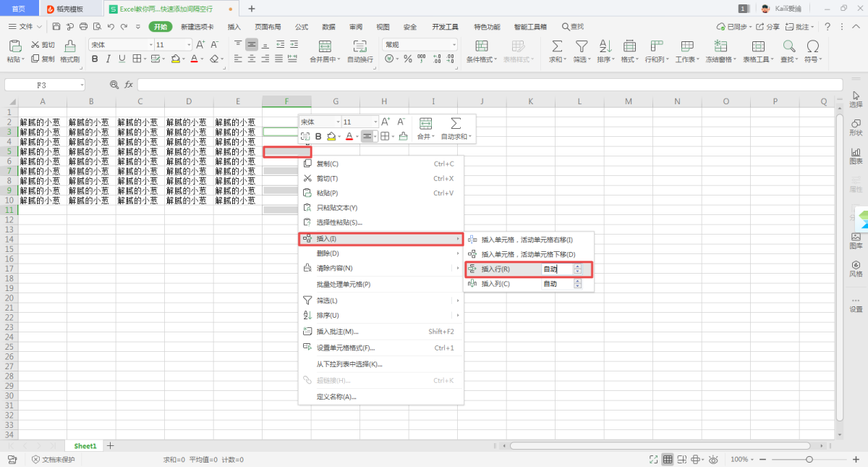Click the Sum (求和) sigma icon in ribbon
The height and width of the screenshot is (467, 868).
click(557, 46)
